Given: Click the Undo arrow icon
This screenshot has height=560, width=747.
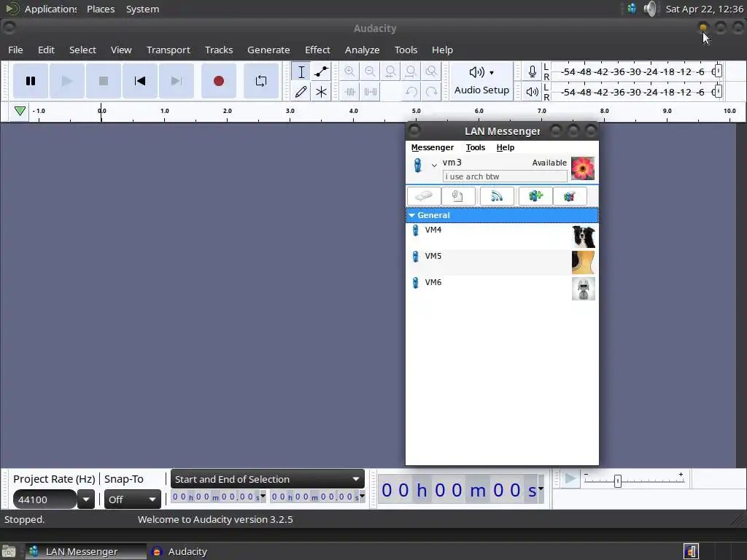Looking at the screenshot, I should [411, 91].
